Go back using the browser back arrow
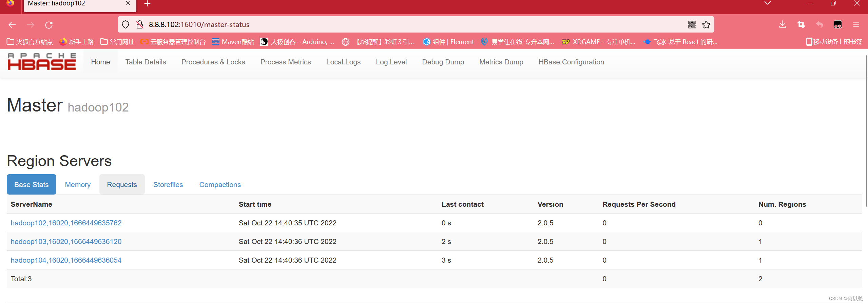This screenshot has height=304, width=868. click(x=12, y=25)
